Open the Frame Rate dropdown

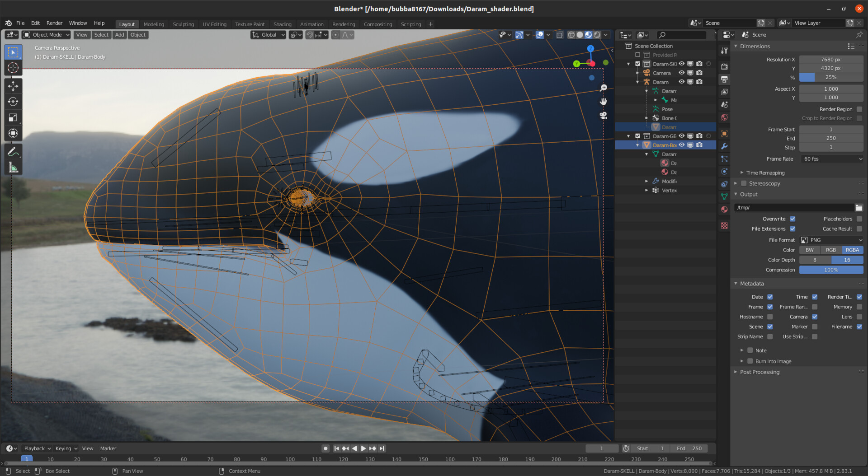[x=831, y=159]
